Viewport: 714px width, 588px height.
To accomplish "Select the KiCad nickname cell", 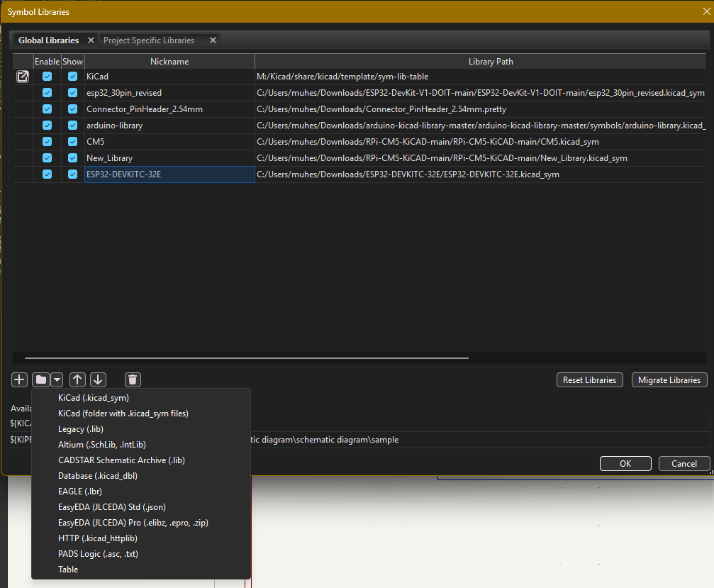I will [169, 77].
